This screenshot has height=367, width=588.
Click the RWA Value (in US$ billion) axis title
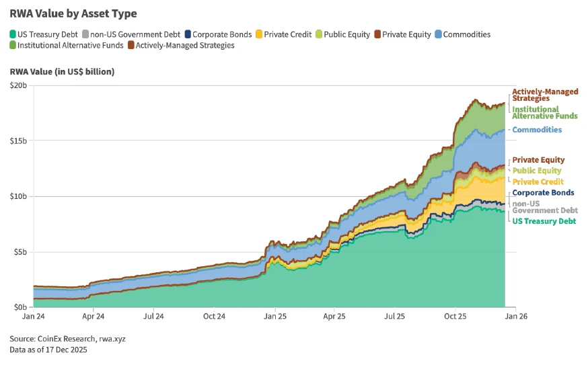(x=62, y=71)
